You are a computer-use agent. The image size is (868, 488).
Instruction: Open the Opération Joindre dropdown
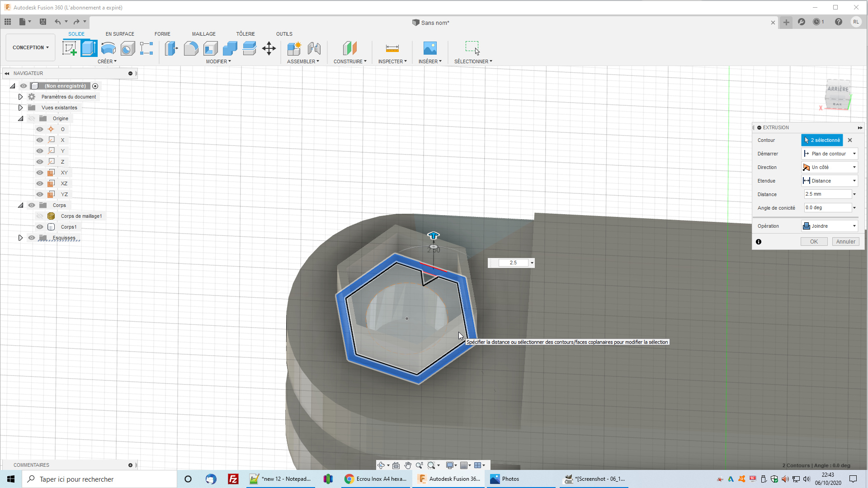pos(830,226)
